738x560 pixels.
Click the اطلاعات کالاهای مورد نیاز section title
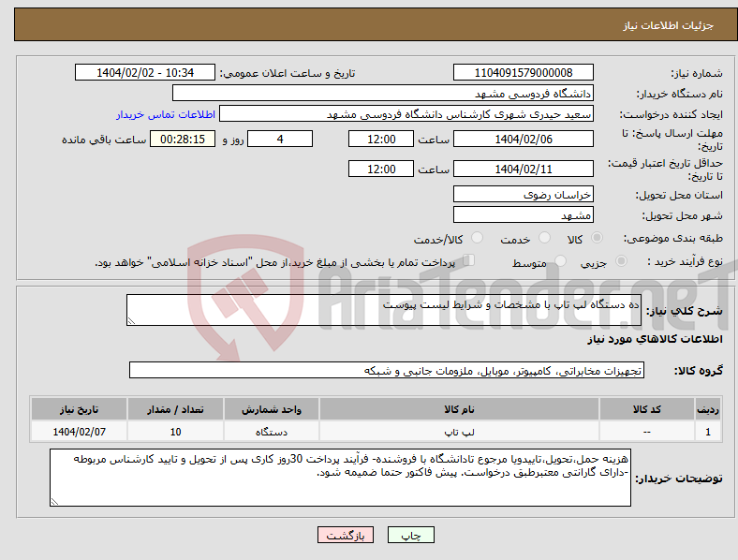click(x=655, y=339)
